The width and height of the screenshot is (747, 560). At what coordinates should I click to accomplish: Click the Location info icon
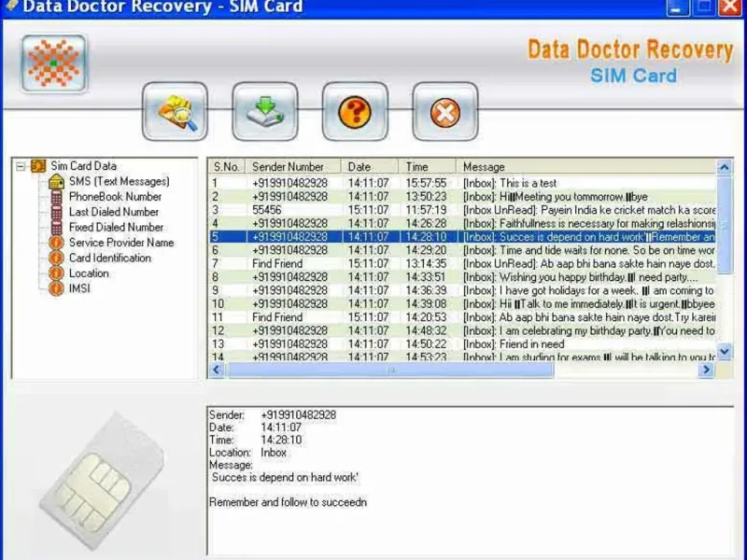56,273
